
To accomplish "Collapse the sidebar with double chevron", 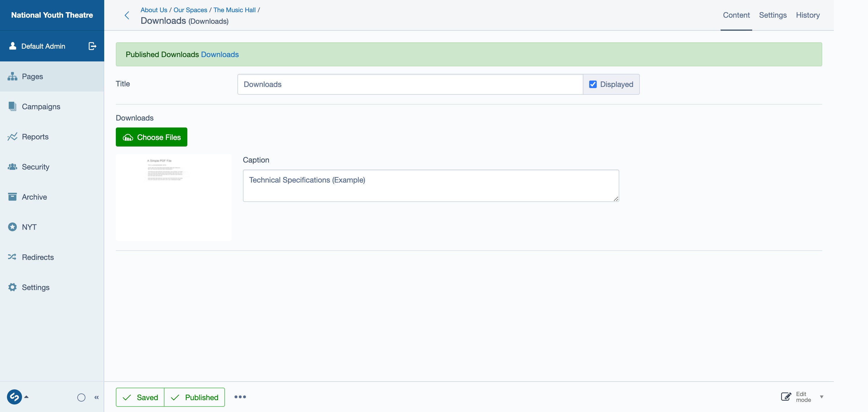I will point(97,397).
